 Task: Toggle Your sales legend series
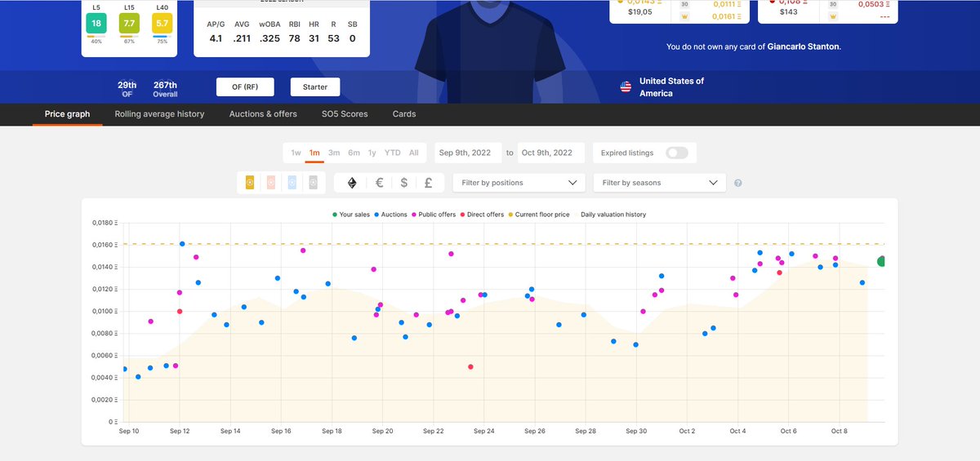(x=352, y=215)
